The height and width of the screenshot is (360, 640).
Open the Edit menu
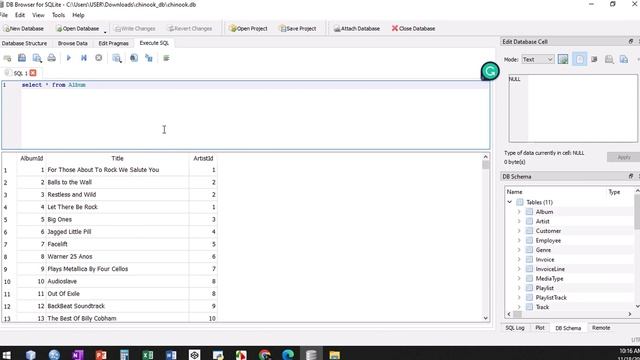pos(20,15)
